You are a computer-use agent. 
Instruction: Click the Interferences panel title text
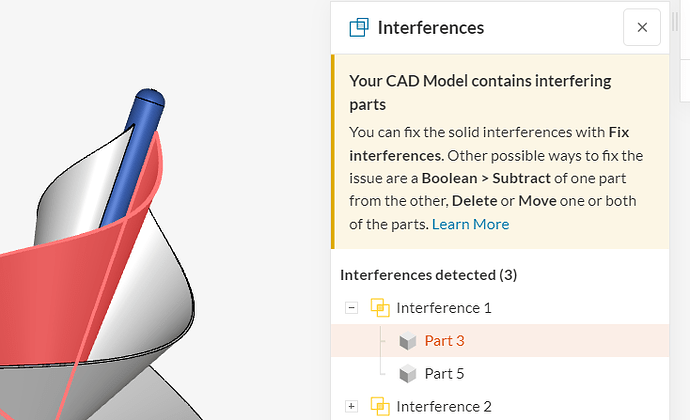tap(430, 28)
